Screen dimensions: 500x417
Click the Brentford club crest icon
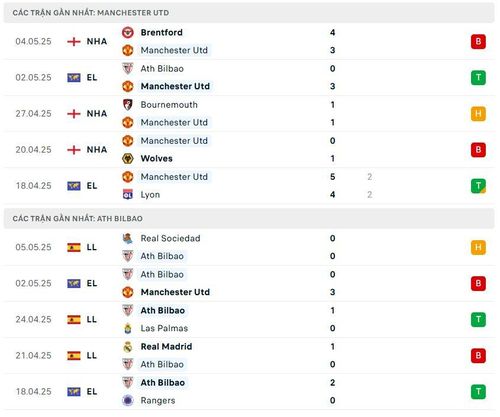(128, 33)
